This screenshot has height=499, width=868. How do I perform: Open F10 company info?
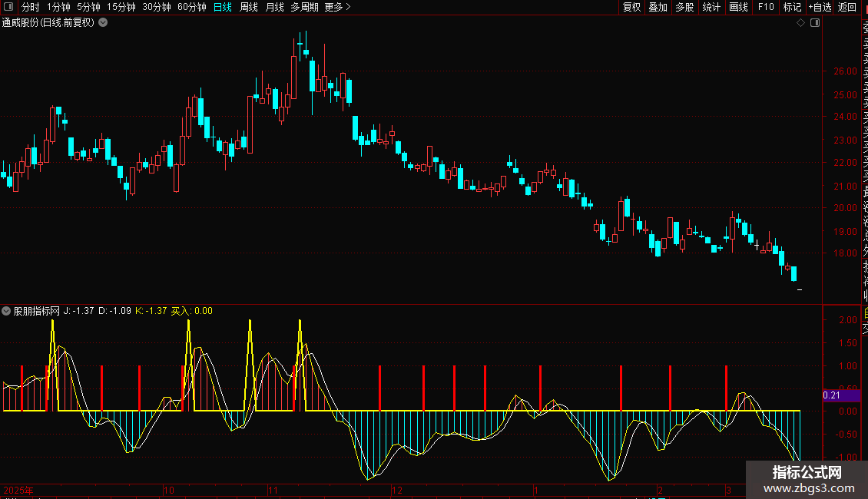point(766,7)
